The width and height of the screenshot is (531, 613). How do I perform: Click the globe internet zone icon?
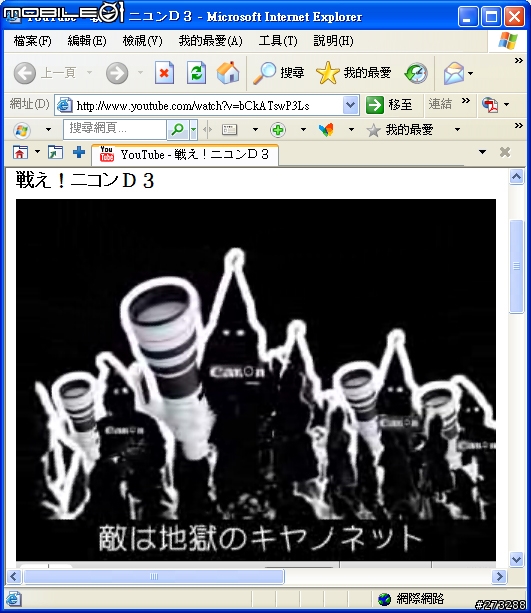click(384, 599)
